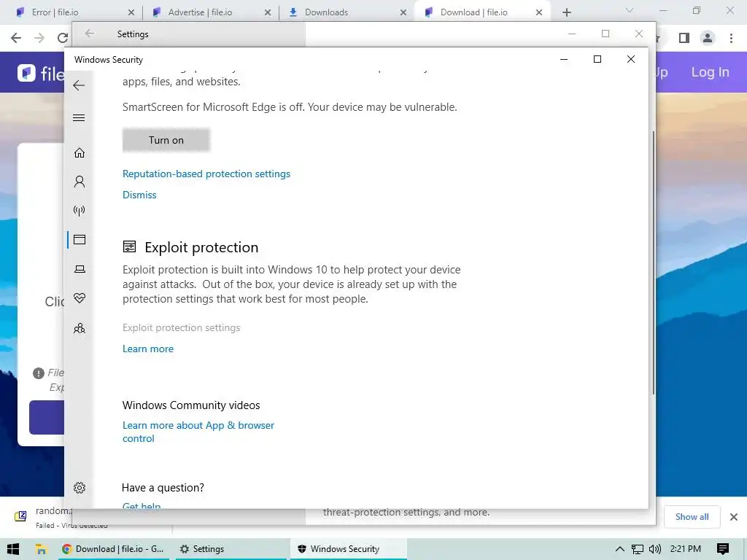Open Device security laptop icon
This screenshot has height=560, width=747.
(x=80, y=269)
